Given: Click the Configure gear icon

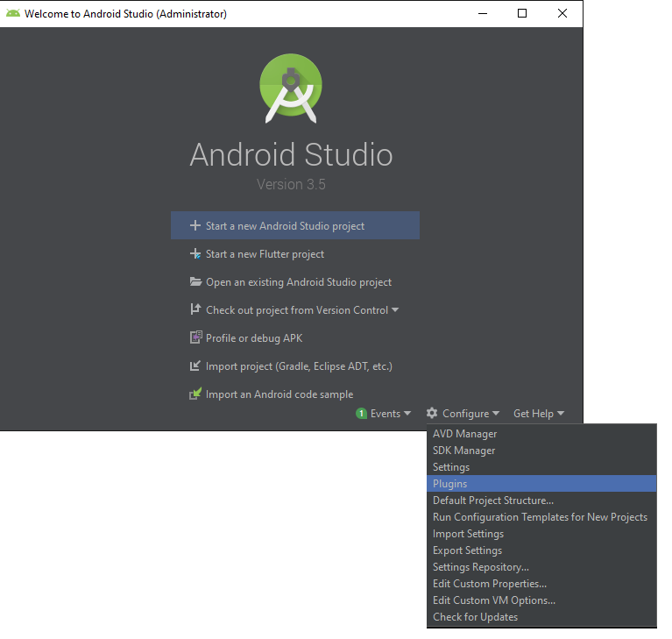Looking at the screenshot, I should (x=431, y=414).
